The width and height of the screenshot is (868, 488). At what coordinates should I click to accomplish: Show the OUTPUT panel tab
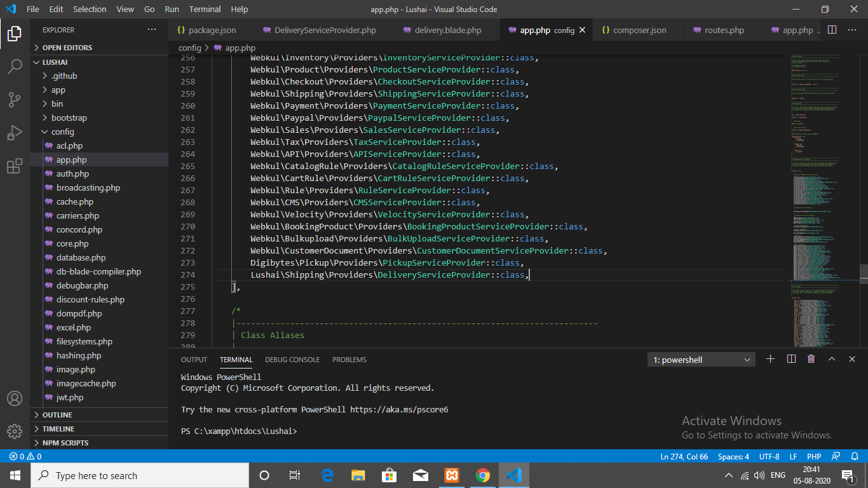coord(194,360)
